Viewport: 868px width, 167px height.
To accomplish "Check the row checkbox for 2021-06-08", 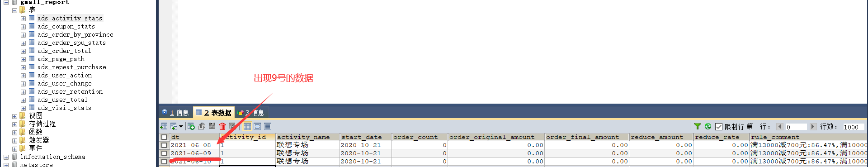I will (164, 145).
